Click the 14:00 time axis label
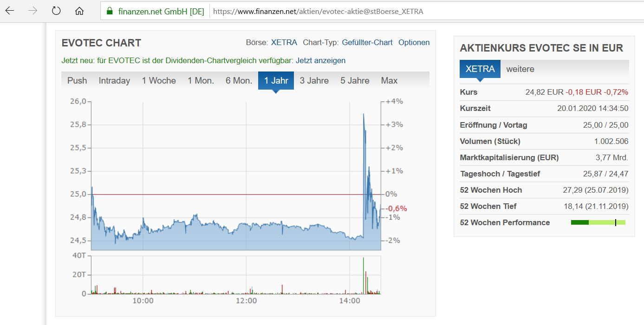 tap(350, 301)
